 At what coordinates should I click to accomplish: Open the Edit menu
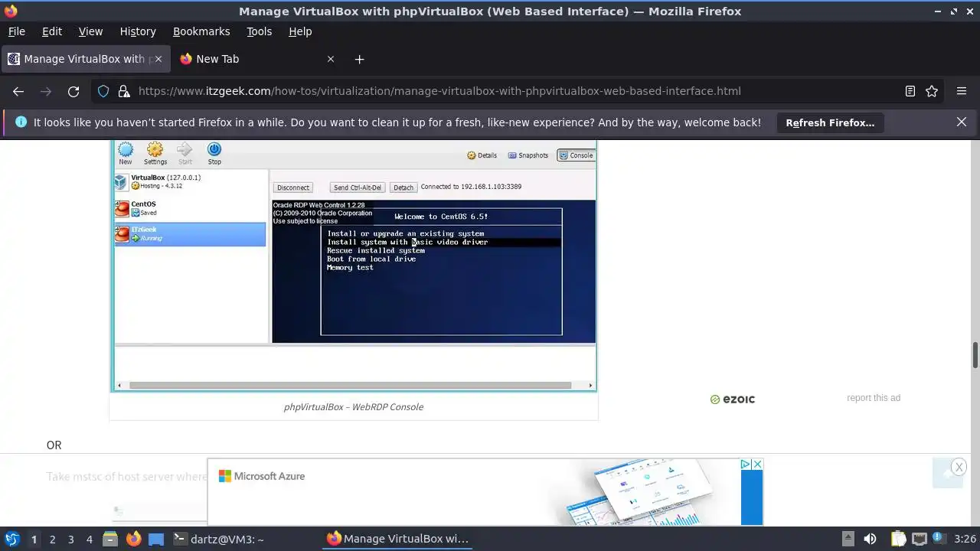[52, 31]
